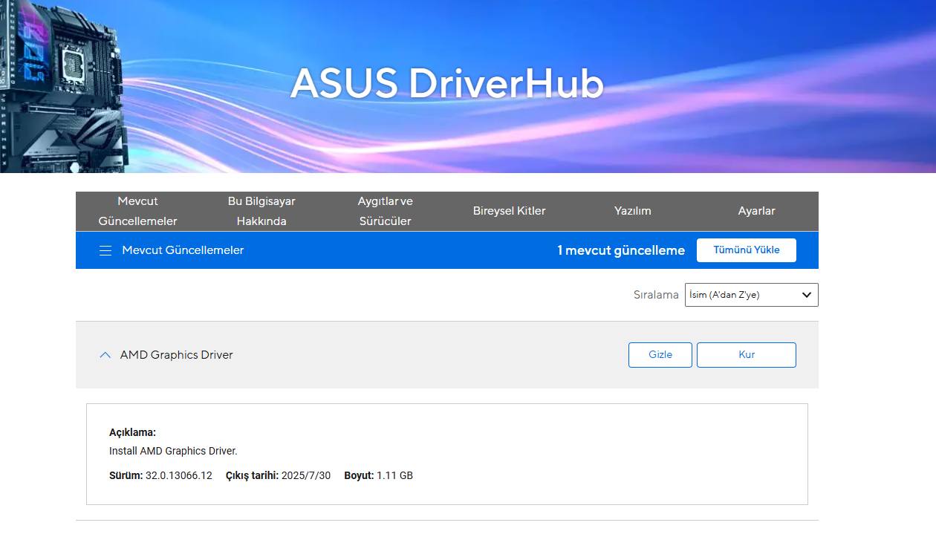The image size is (936, 560).
Task: Switch to the Mevcut Güncellemeler tab
Action: 138,211
